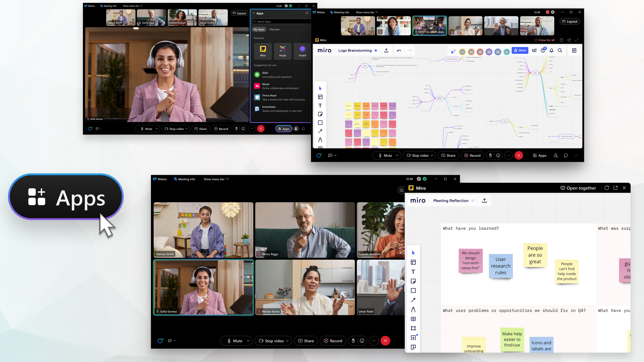Click the Discover tab in Webex Apps panel
Image resolution: width=644 pixels, height=362 pixels.
coord(274,30)
